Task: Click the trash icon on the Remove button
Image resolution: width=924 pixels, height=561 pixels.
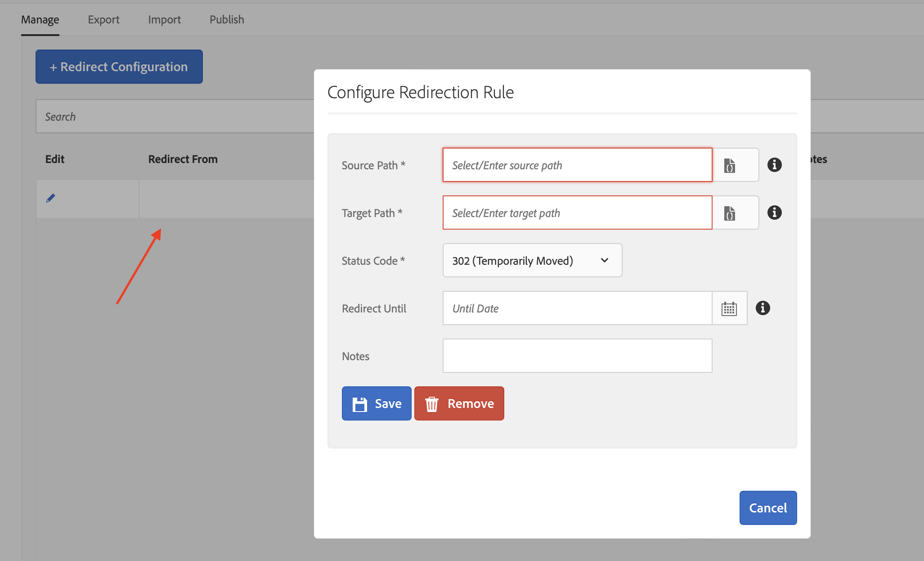Action: point(432,403)
